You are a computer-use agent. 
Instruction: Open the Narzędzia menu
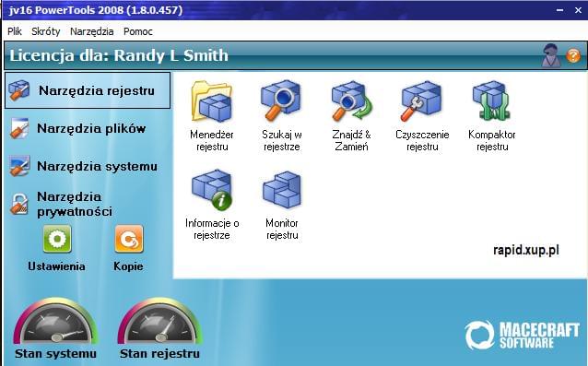92,31
